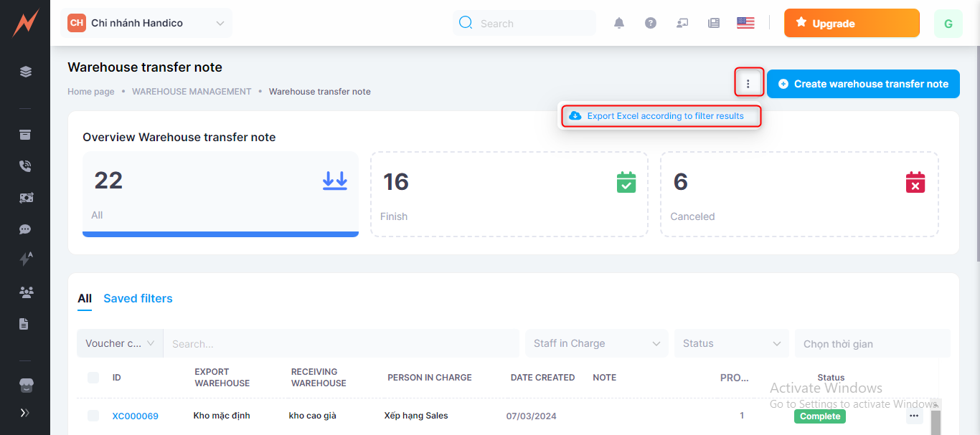This screenshot has height=435, width=980.
Task: Click the help question mark icon
Action: coord(651,23)
